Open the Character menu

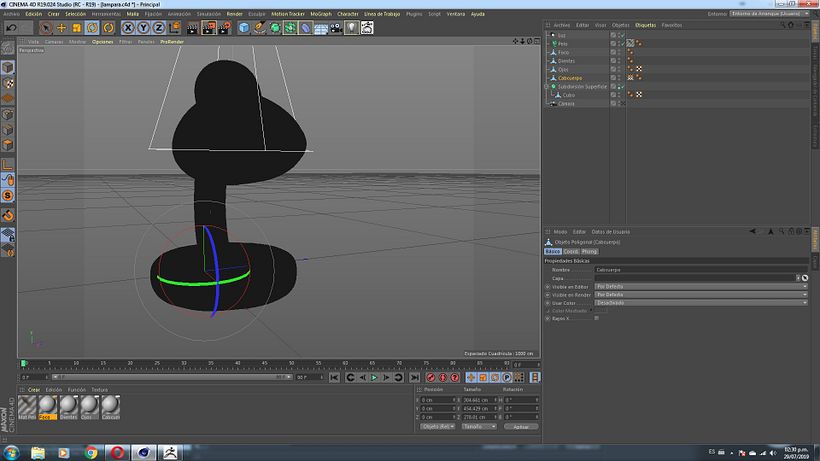click(348, 14)
